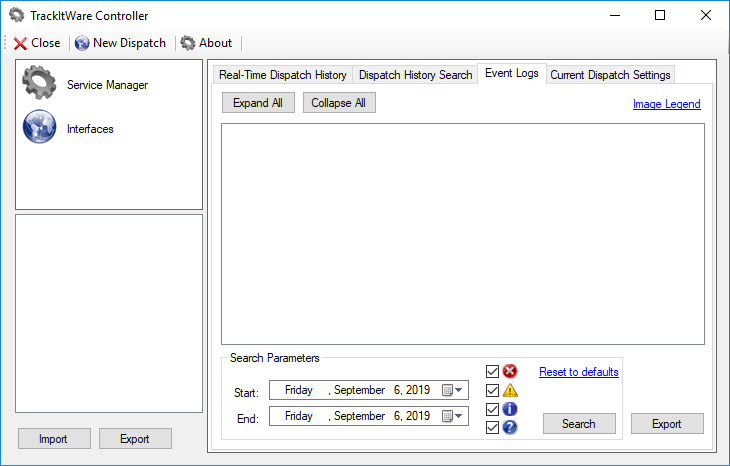Click the toolbar drag grip handle
The width and height of the screenshot is (730, 466).
click(6, 43)
